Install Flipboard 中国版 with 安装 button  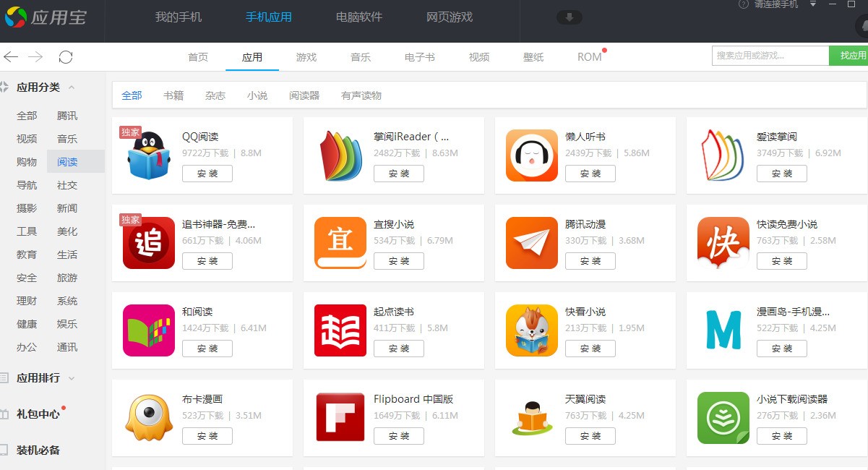point(399,436)
